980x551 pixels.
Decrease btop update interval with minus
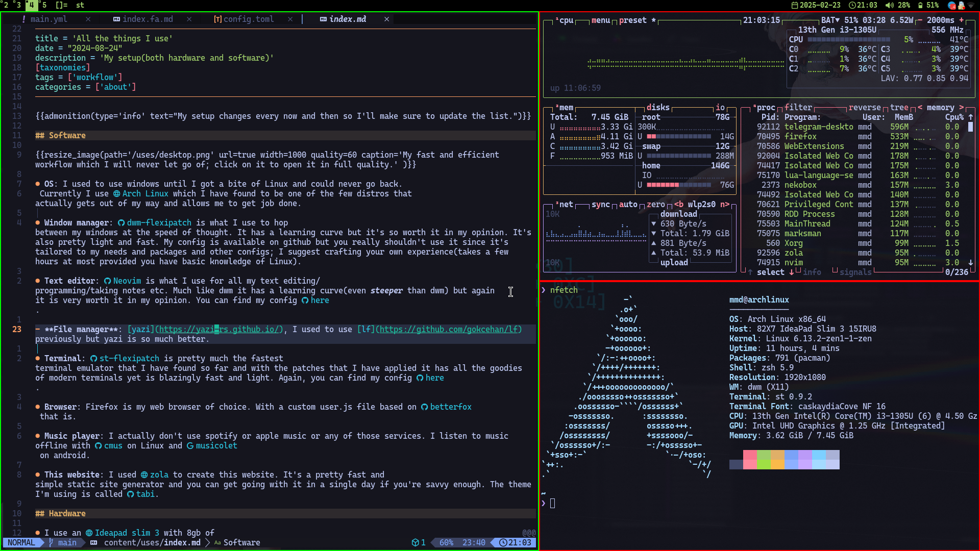click(920, 20)
